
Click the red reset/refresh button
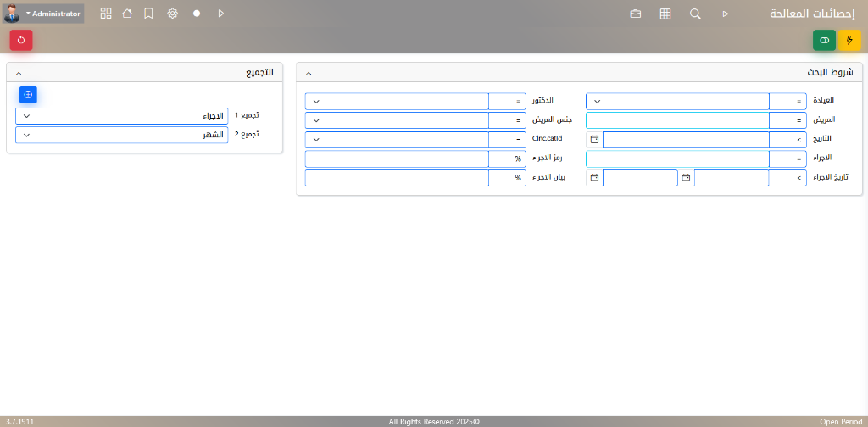pyautogui.click(x=21, y=40)
